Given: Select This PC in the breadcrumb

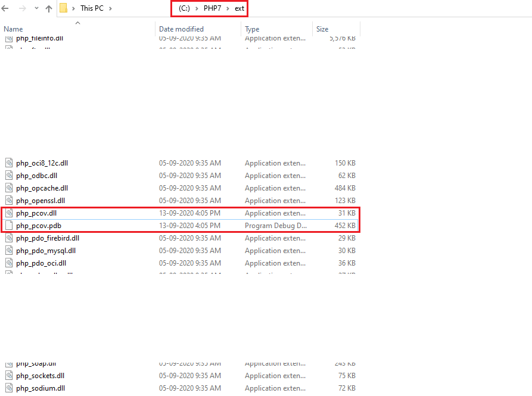Looking at the screenshot, I should (92, 8).
